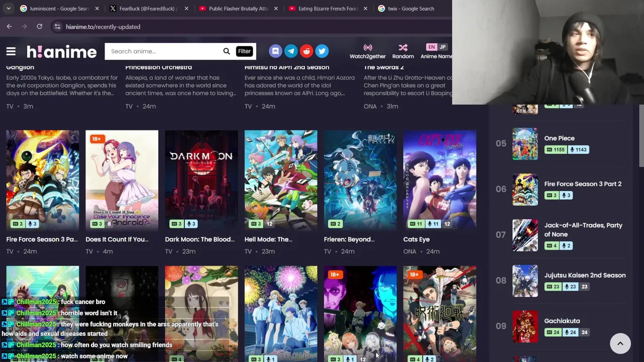Open the Reddit social icon

tap(306, 51)
